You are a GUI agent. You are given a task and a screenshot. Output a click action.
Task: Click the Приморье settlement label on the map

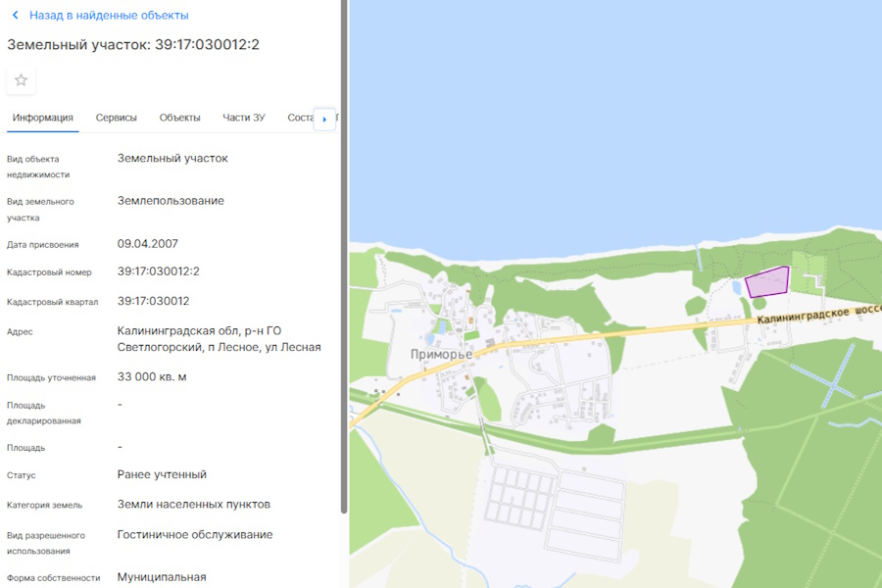[440, 354]
